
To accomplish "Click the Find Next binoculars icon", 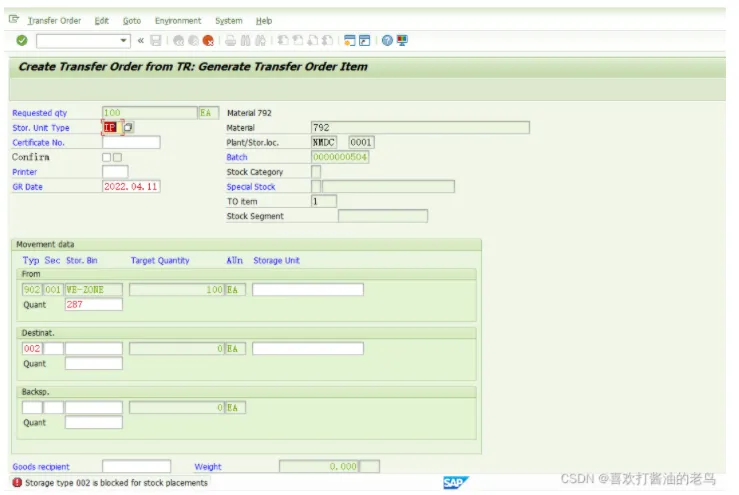I will coord(260,41).
